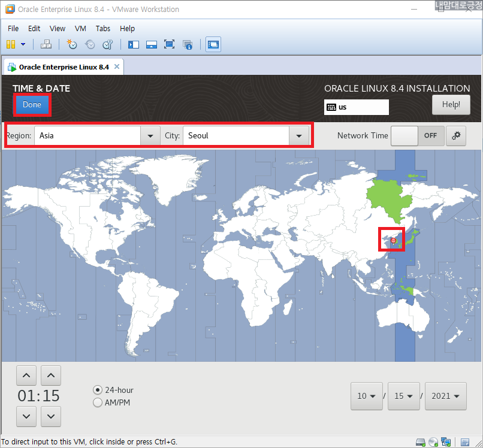
Task: Open the snapshot manager icon
Action: [x=107, y=44]
